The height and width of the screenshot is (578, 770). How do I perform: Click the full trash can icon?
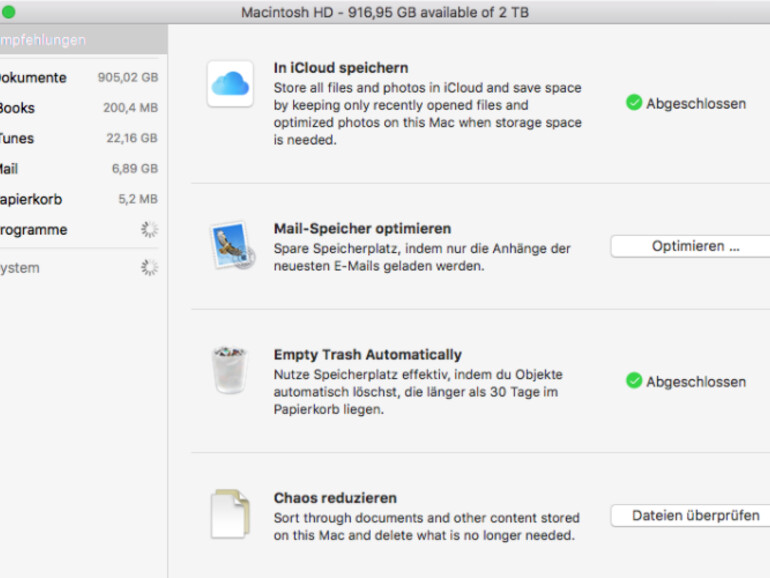click(230, 372)
